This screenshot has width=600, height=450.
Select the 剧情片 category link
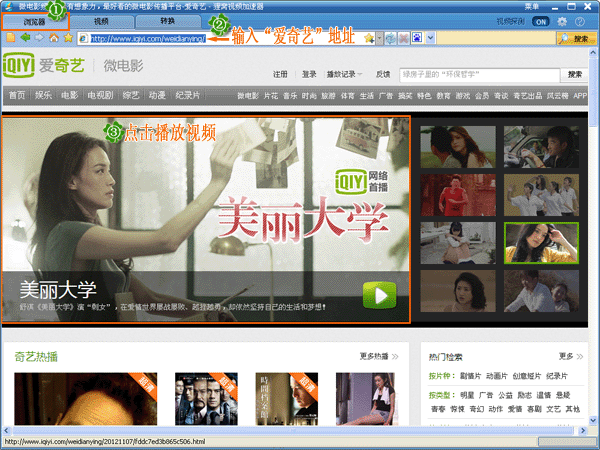click(x=470, y=376)
